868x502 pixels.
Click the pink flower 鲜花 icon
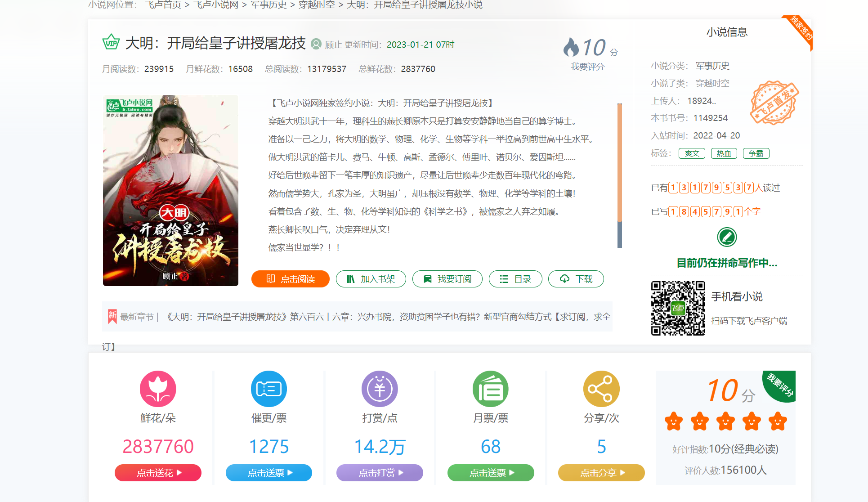tap(158, 389)
